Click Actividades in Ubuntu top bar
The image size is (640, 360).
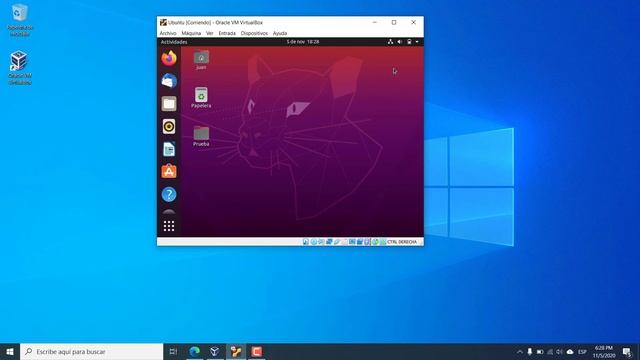tap(174, 42)
